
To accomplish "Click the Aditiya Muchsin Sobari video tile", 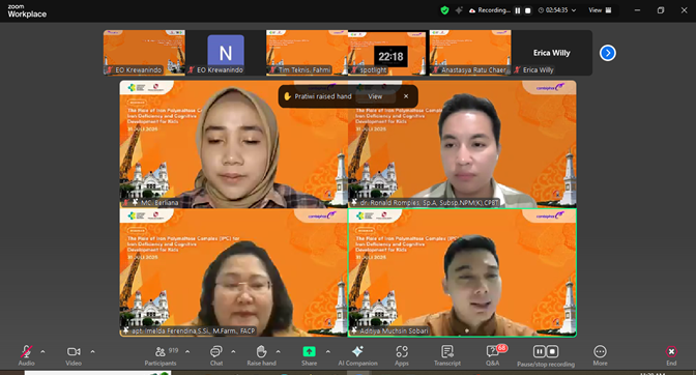I will point(462,272).
